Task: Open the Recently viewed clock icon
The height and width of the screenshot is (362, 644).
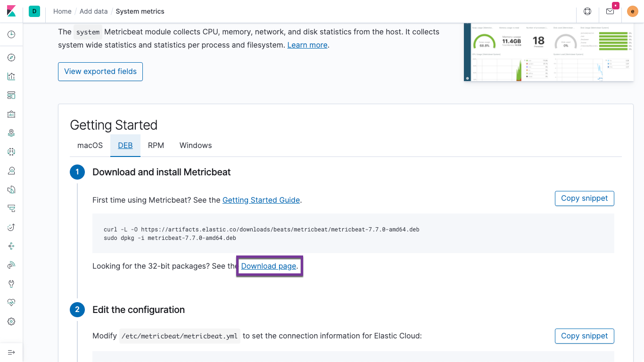Action: pyautogui.click(x=11, y=34)
